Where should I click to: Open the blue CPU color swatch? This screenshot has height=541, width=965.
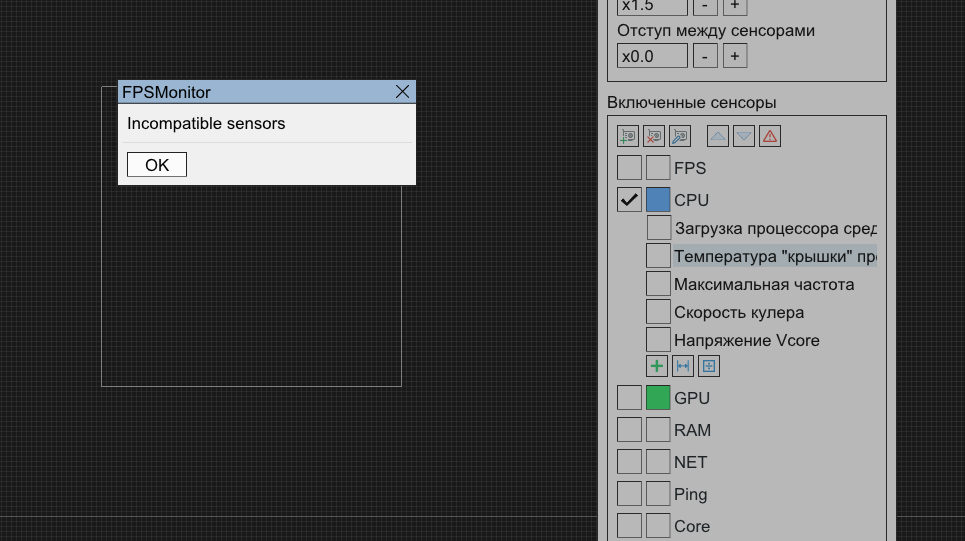coord(658,199)
